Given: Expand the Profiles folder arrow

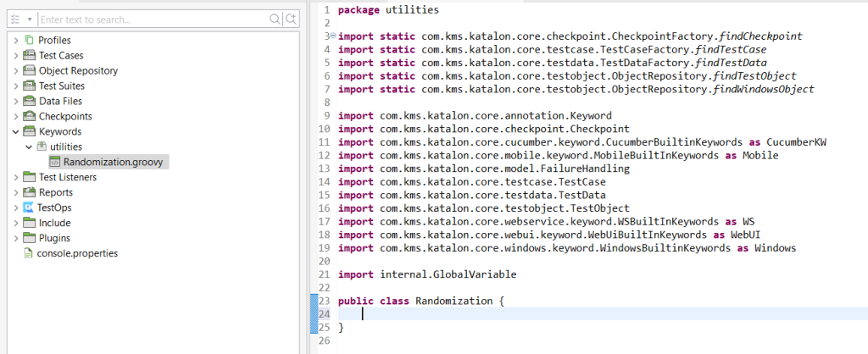Looking at the screenshot, I should pyautogui.click(x=16, y=41).
